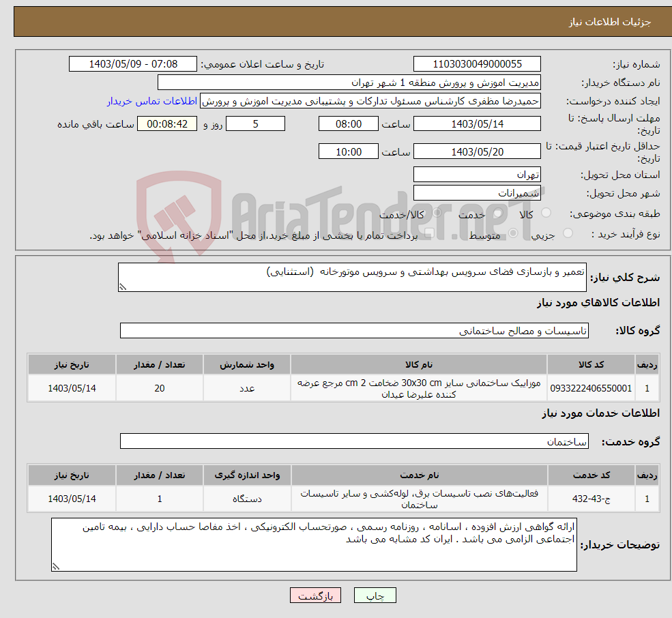Click the service name cell فعالیت‌های نصب تاسیسات
This screenshot has height=618, width=672.
tap(419, 499)
